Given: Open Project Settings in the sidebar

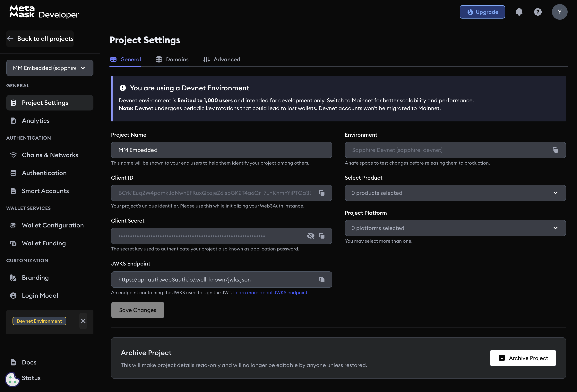Looking at the screenshot, I should click(50, 103).
